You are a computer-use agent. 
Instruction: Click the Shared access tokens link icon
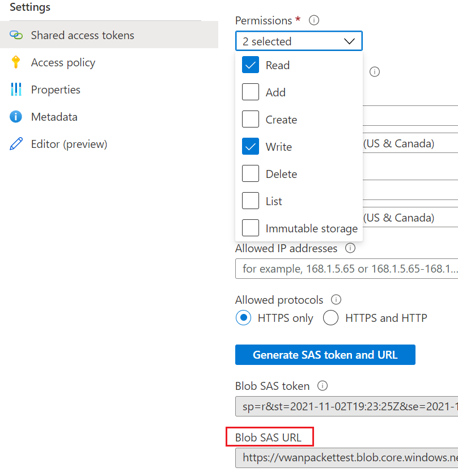coord(16,35)
